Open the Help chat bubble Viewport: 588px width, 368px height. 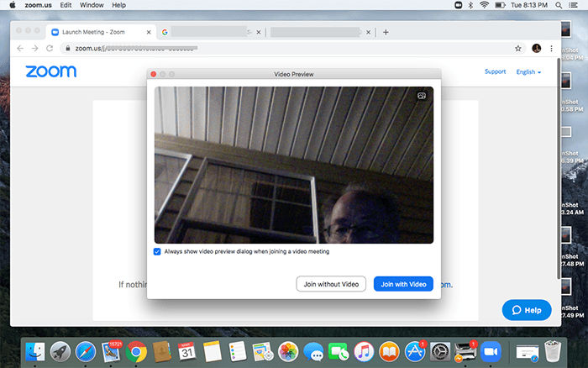[527, 310]
